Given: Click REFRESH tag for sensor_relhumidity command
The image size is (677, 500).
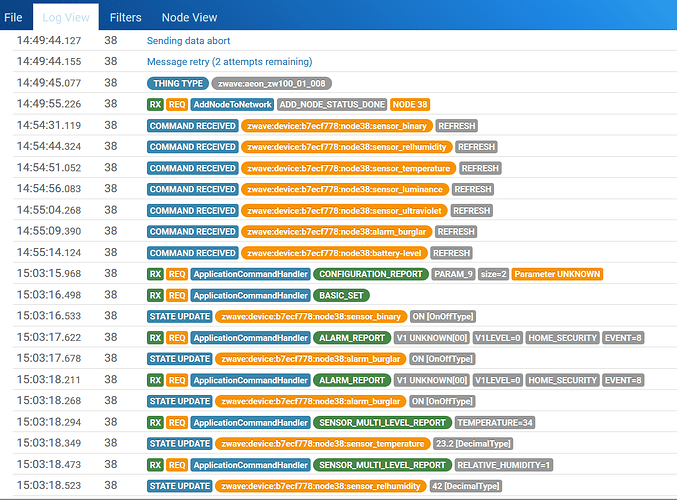Looking at the screenshot, I should [476, 147].
